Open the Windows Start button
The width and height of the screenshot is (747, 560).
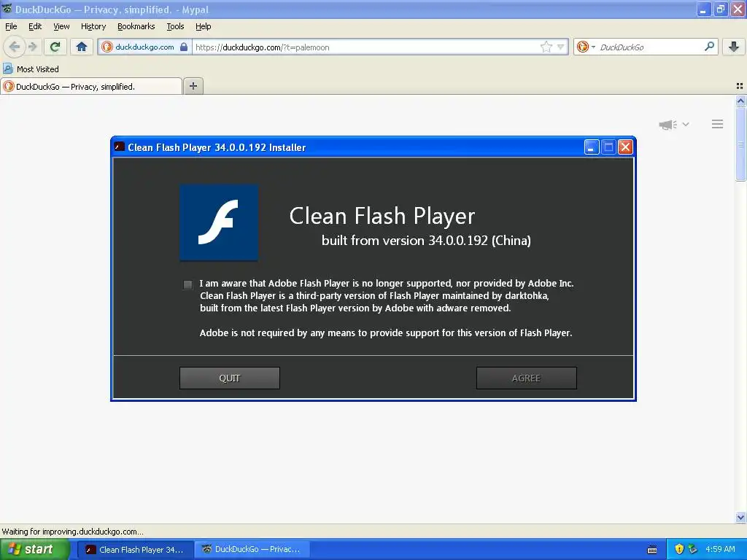tap(34, 550)
